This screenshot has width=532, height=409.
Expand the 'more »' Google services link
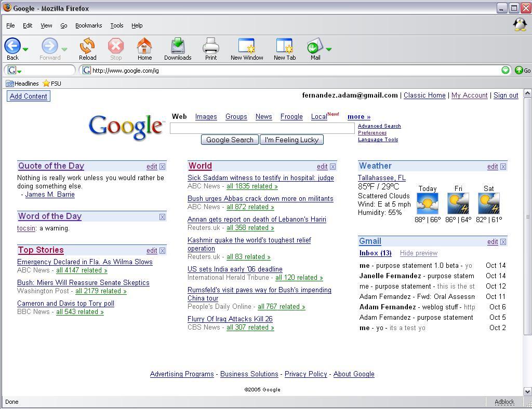pyautogui.click(x=359, y=117)
